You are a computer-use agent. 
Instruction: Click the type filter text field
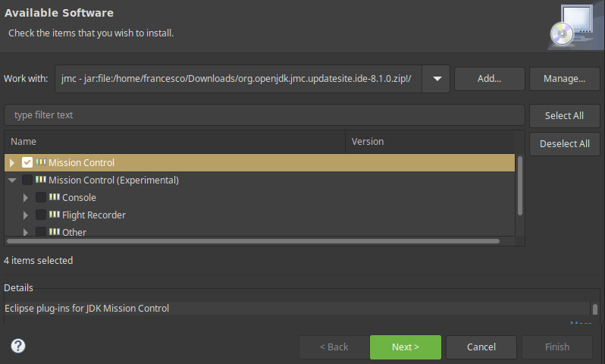pyautogui.click(x=265, y=115)
